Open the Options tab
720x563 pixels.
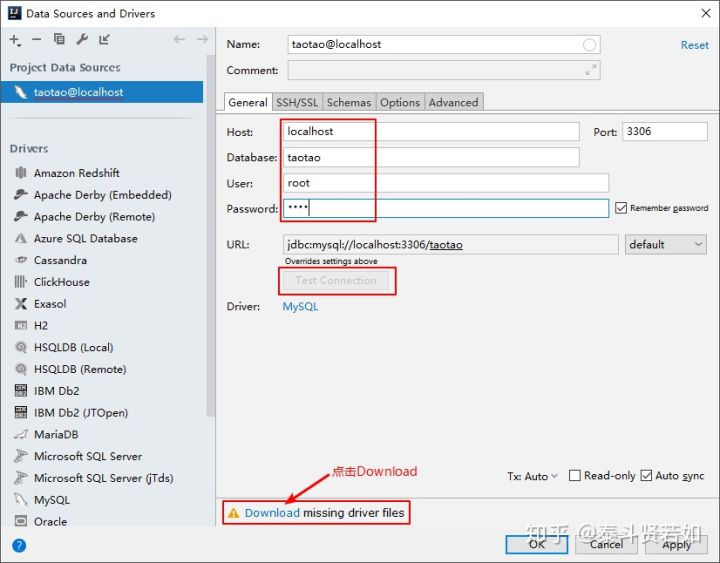point(400,102)
